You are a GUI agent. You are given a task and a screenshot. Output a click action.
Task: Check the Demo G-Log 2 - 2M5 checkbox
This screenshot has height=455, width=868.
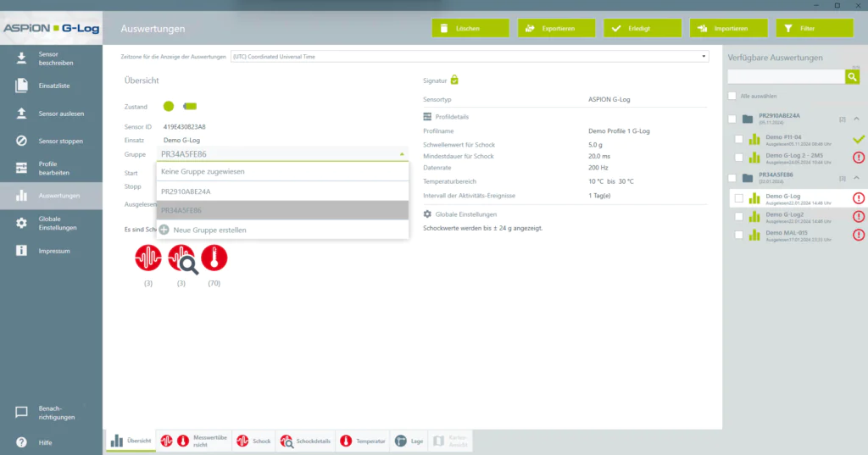[x=738, y=158]
